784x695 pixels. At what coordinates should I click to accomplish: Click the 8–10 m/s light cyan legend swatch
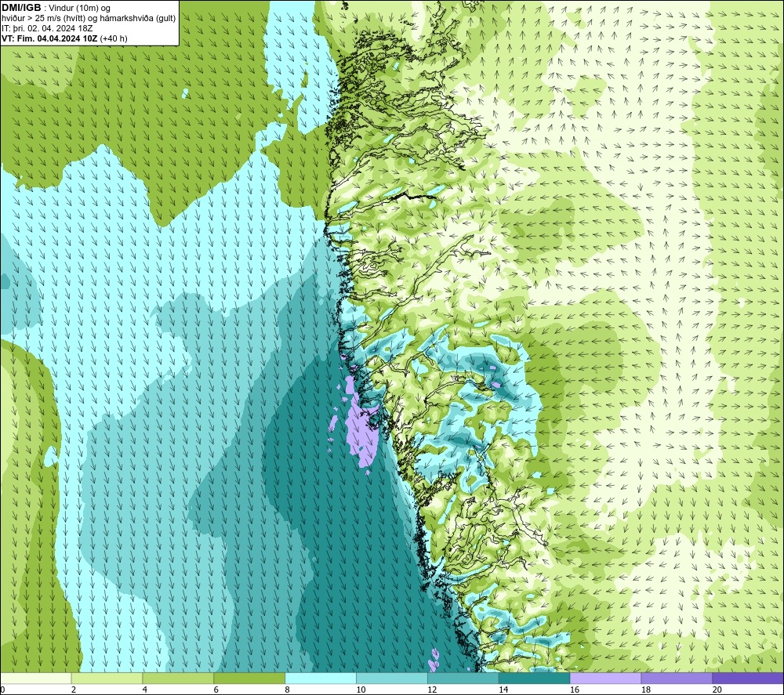pyautogui.click(x=321, y=678)
